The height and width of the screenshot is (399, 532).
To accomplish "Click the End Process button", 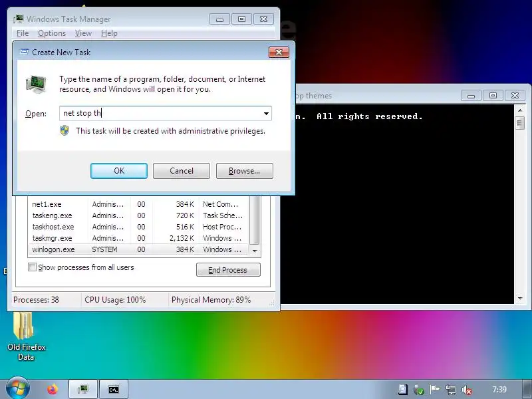I will [228, 270].
